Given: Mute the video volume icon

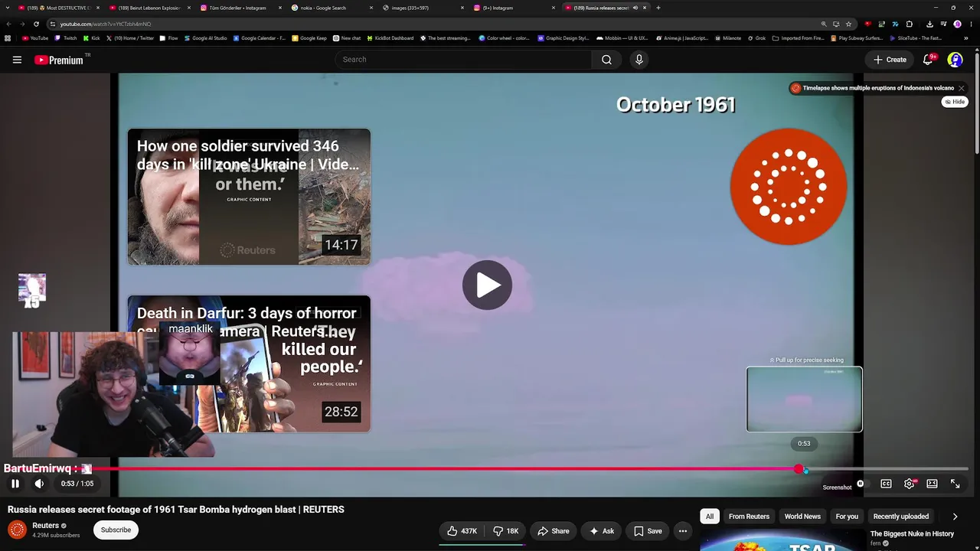Looking at the screenshot, I should [x=39, y=484].
